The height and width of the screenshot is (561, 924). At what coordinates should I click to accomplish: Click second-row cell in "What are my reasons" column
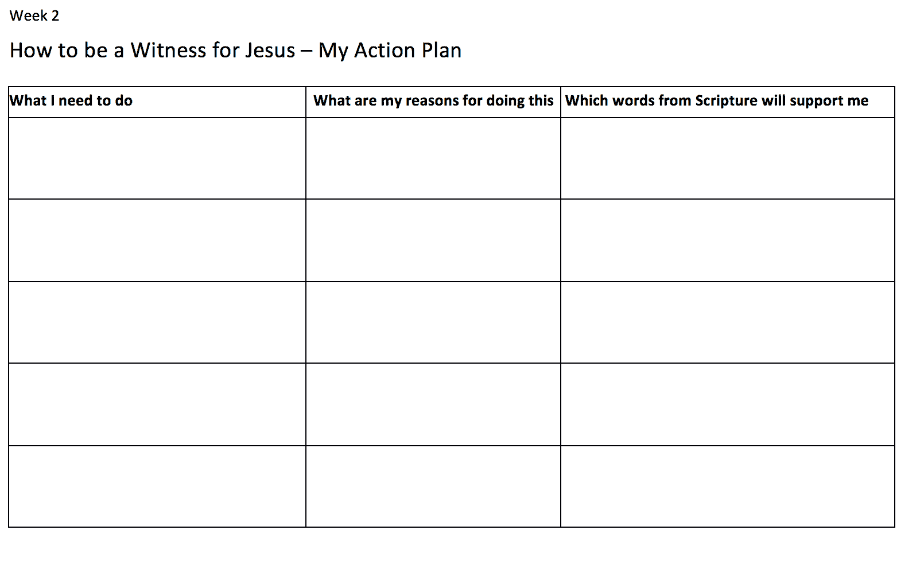tap(433, 240)
